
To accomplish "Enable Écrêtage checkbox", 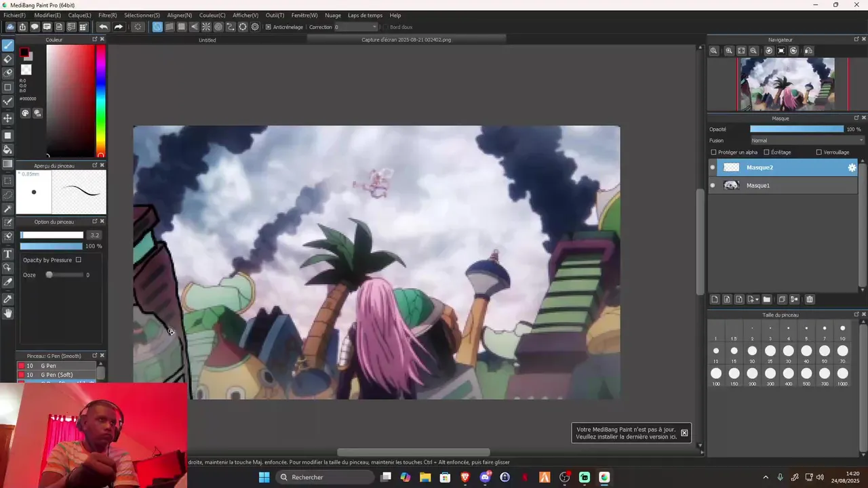I will [x=766, y=152].
